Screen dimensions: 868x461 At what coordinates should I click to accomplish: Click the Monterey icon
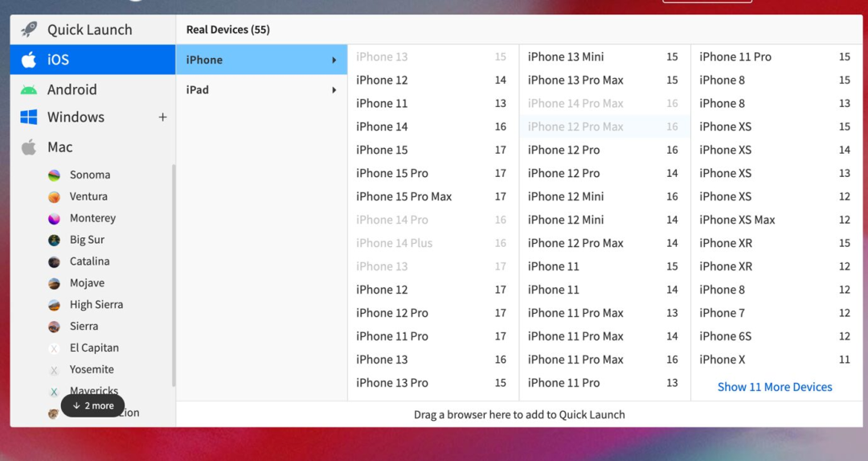click(54, 218)
